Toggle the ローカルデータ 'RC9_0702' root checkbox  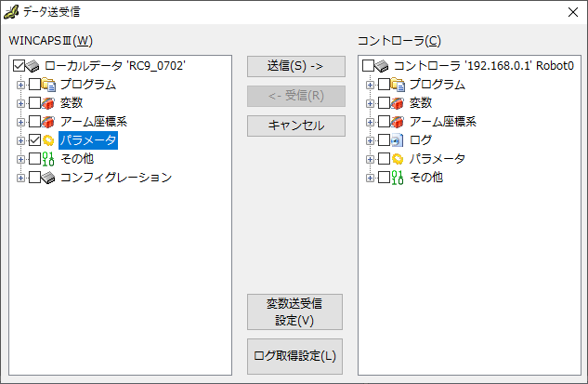pos(19,66)
